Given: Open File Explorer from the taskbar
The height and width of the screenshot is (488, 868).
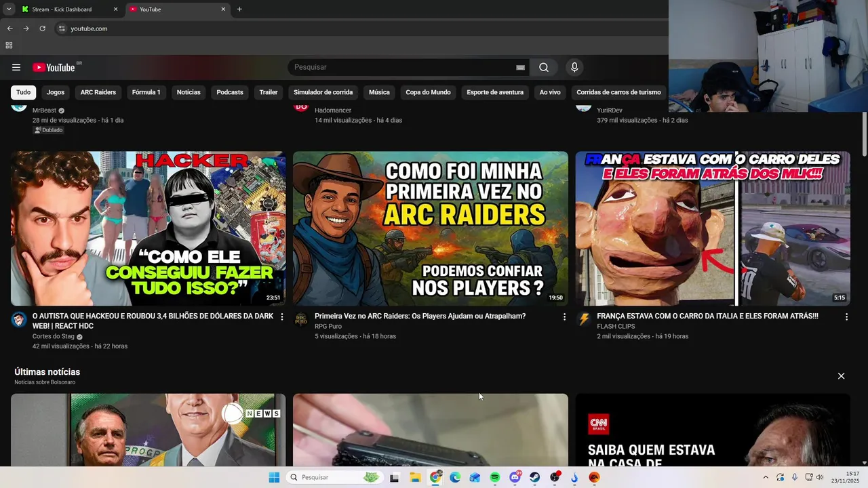Looking at the screenshot, I should tap(415, 477).
